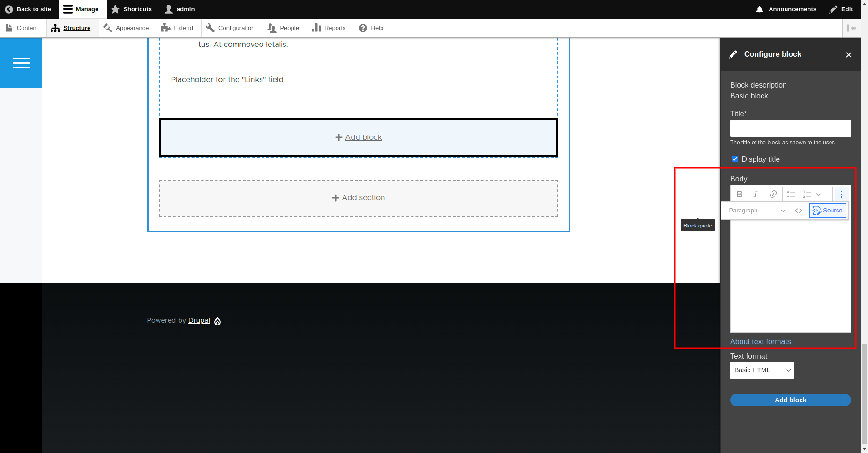Open the Text format dropdown showing Basic HTML
Screen dimensions: 868x453
[x=761, y=370]
